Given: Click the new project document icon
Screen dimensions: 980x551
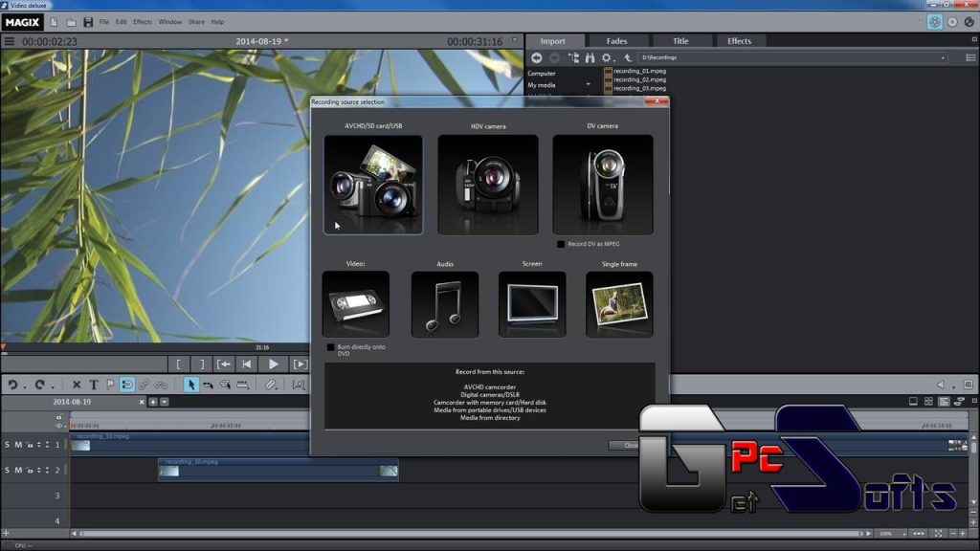Looking at the screenshot, I should [55, 23].
